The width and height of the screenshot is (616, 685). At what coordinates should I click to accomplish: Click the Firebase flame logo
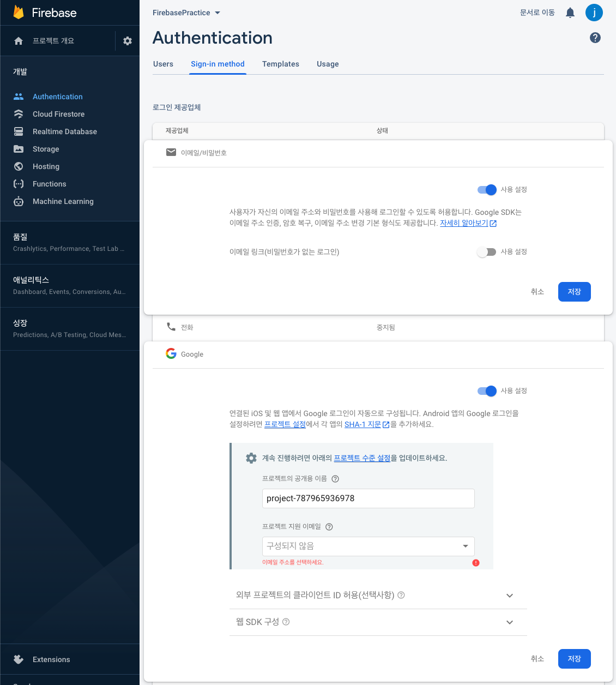(19, 12)
